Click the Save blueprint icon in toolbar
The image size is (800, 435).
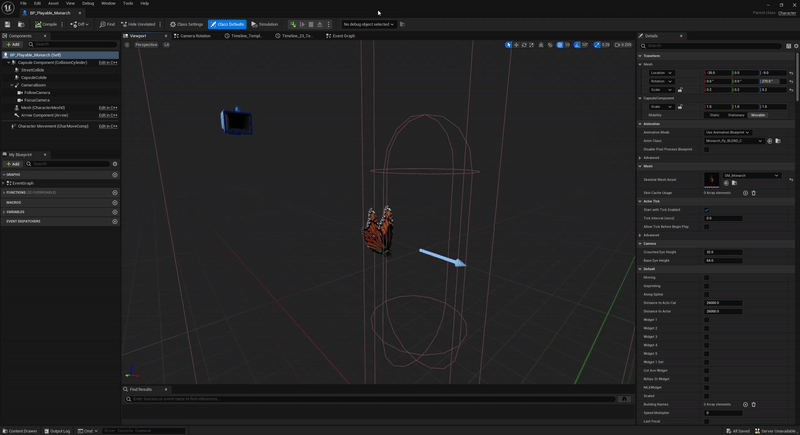coord(7,24)
